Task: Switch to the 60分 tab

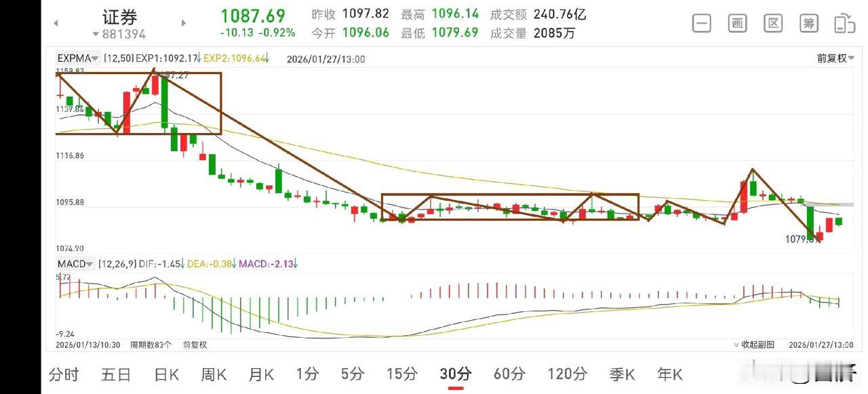Action: pos(509,374)
